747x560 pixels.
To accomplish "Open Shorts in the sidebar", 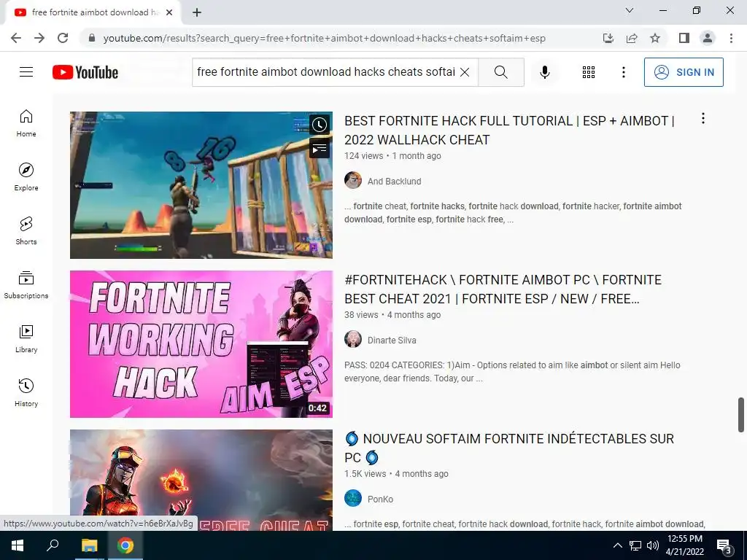I will click(x=26, y=231).
